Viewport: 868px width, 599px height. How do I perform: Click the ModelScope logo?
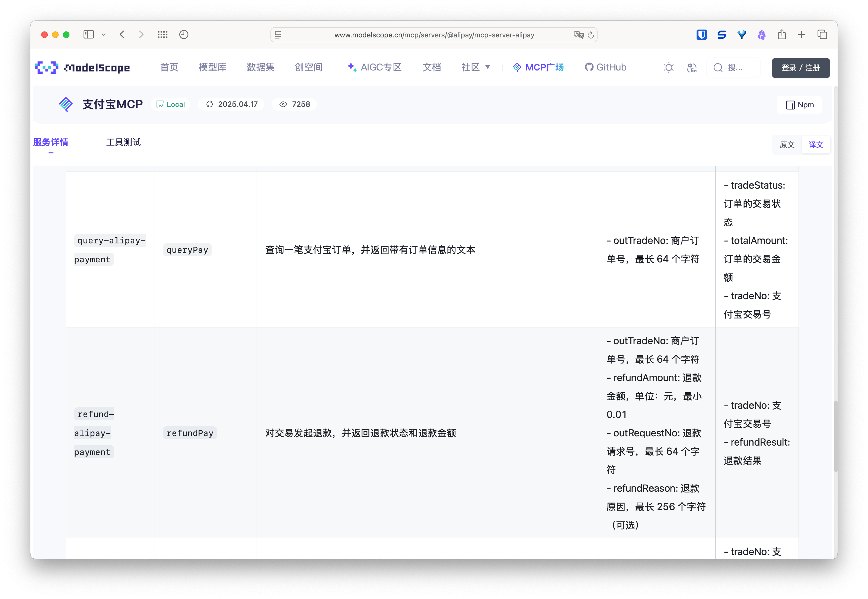[82, 67]
